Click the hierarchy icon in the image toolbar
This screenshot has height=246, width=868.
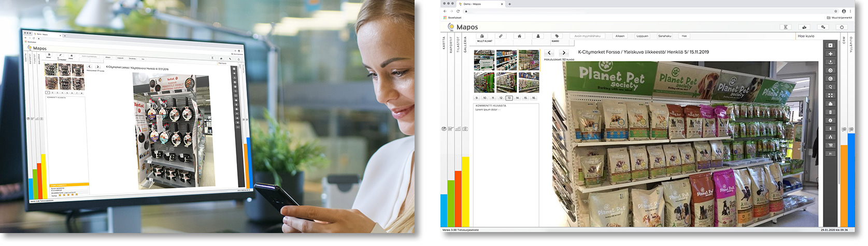coord(831,137)
